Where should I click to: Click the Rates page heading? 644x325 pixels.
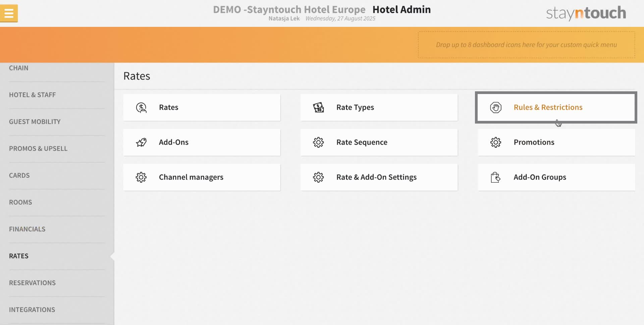137,76
